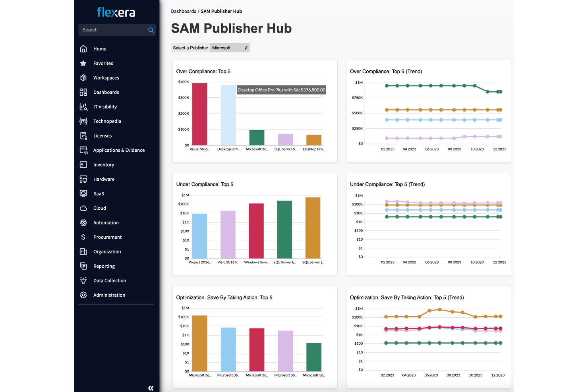Click the Inventory icon
Screen dimensions: 588x392
tap(83, 164)
